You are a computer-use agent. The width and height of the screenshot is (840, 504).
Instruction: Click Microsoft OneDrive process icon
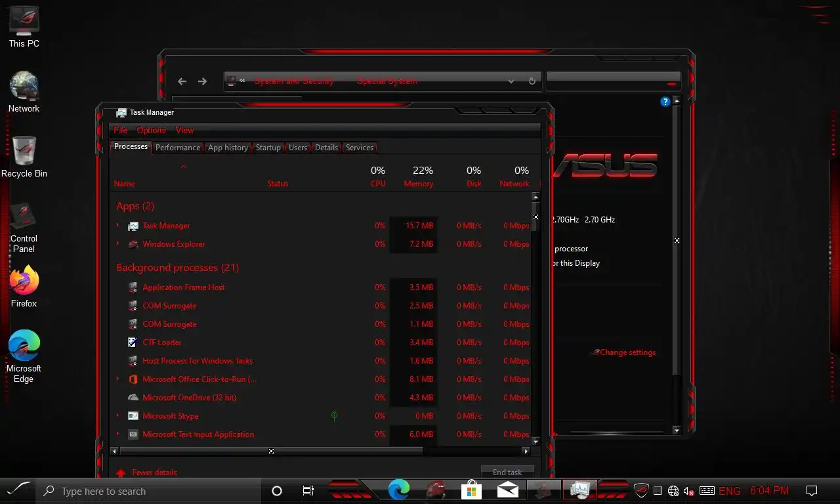pos(133,397)
